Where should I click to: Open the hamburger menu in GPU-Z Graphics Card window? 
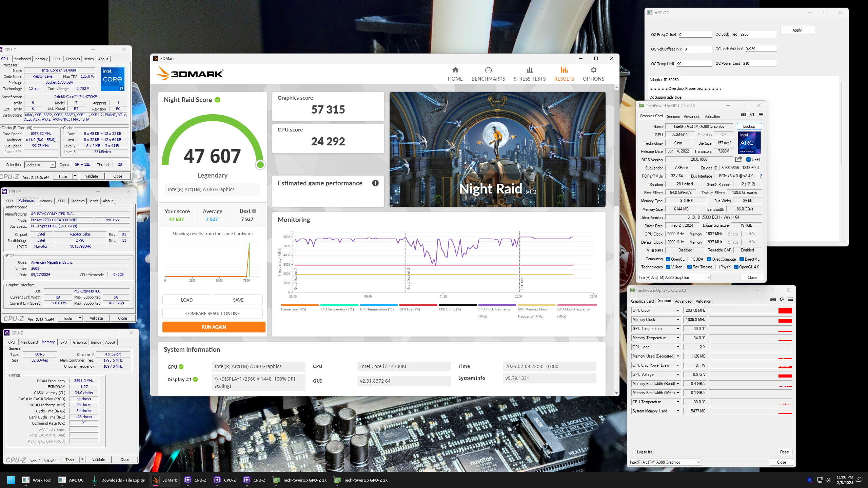tap(761, 115)
